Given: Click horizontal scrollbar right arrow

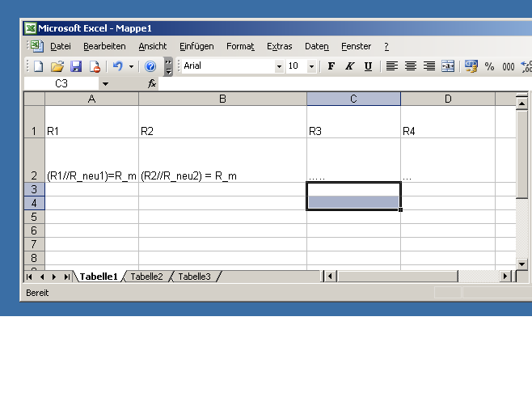Looking at the screenshot, I should click(505, 277).
